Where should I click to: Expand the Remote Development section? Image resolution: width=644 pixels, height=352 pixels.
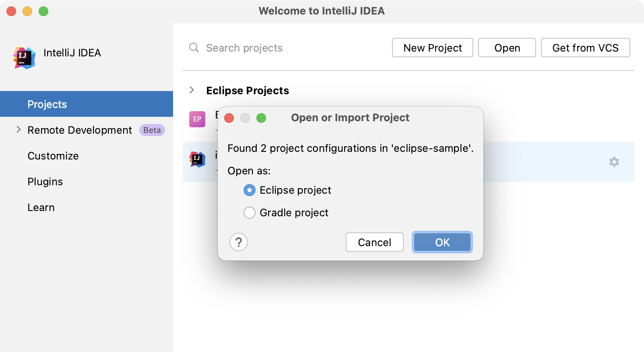pyautogui.click(x=19, y=130)
